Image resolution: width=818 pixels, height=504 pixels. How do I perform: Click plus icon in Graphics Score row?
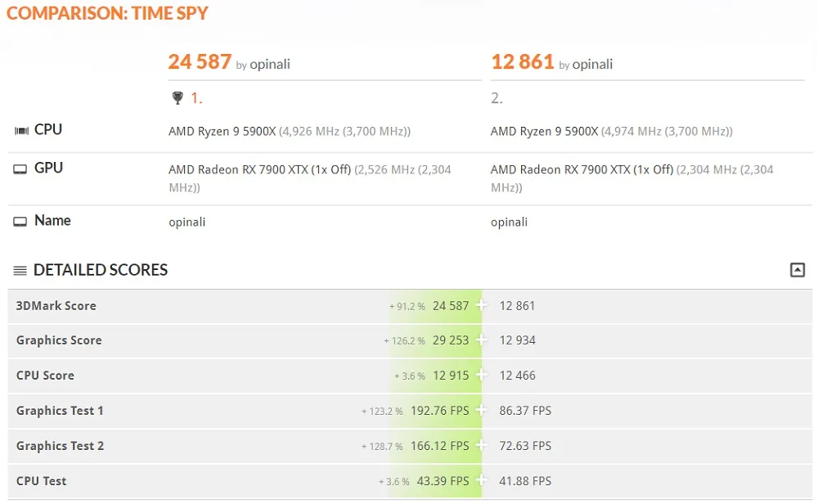[x=481, y=340]
